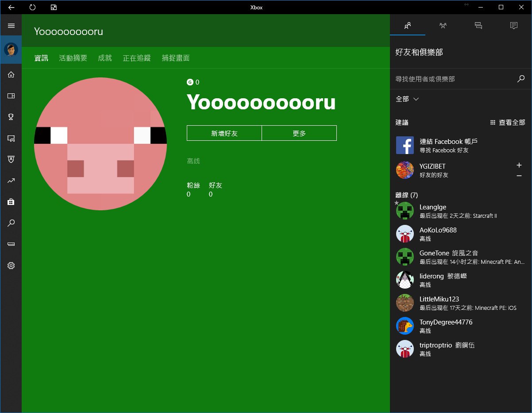Click the sidebar Search magnifier icon

pyautogui.click(x=11, y=223)
